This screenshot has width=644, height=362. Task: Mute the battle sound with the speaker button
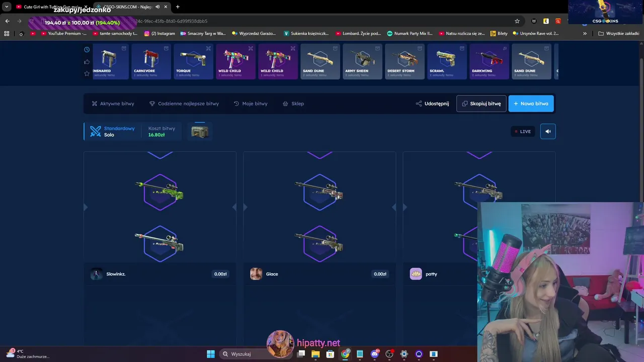[548, 131]
